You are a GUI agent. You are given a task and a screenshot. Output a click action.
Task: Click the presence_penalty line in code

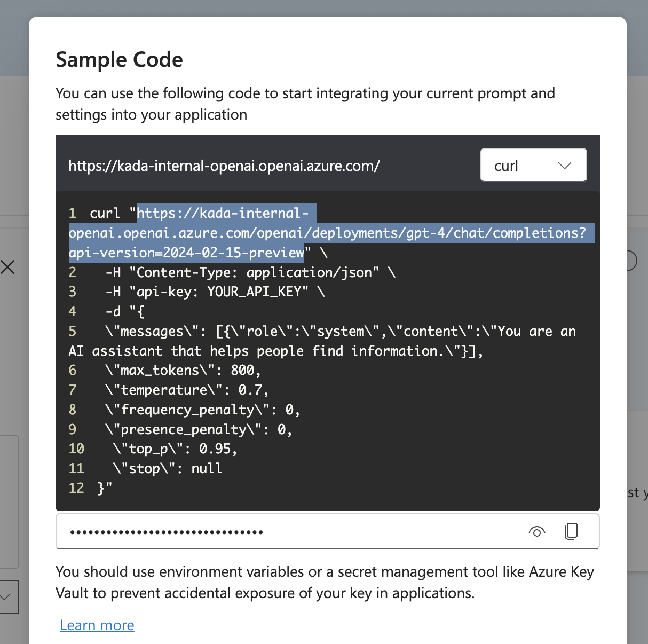click(199, 429)
